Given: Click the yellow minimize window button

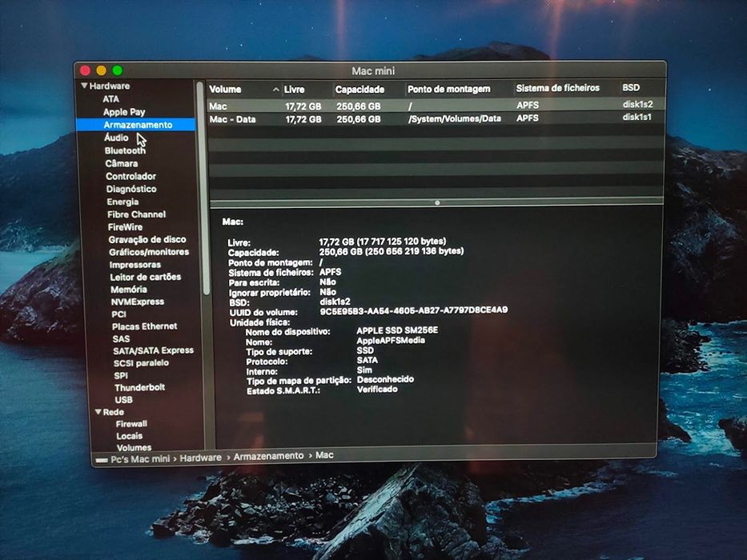Looking at the screenshot, I should coord(101,70).
